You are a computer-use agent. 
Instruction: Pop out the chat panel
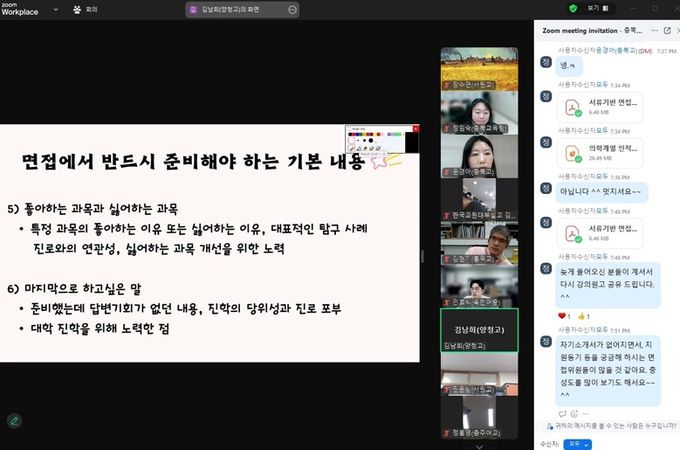(x=667, y=31)
